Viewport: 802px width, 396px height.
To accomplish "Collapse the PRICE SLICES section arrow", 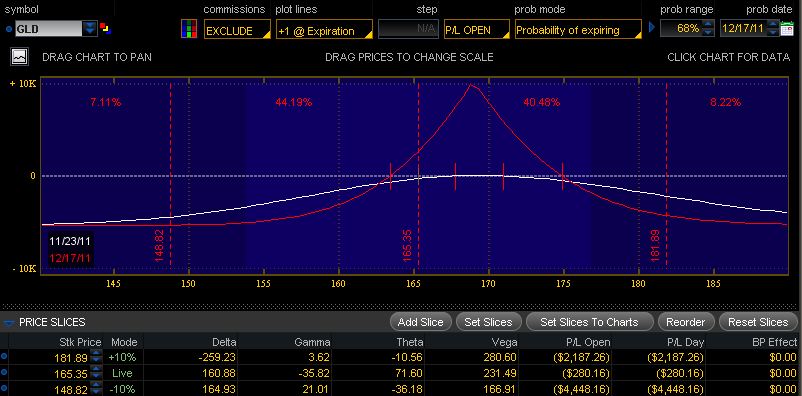I will click(x=8, y=323).
